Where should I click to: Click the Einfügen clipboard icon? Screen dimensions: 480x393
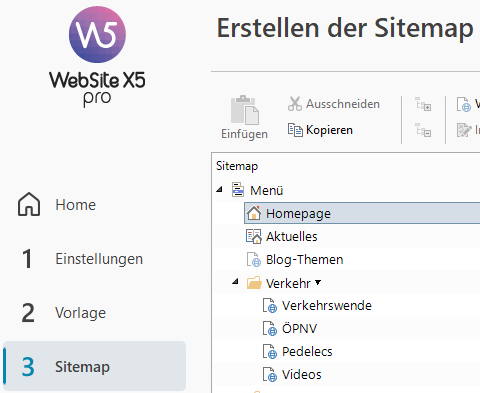pyautogui.click(x=245, y=110)
